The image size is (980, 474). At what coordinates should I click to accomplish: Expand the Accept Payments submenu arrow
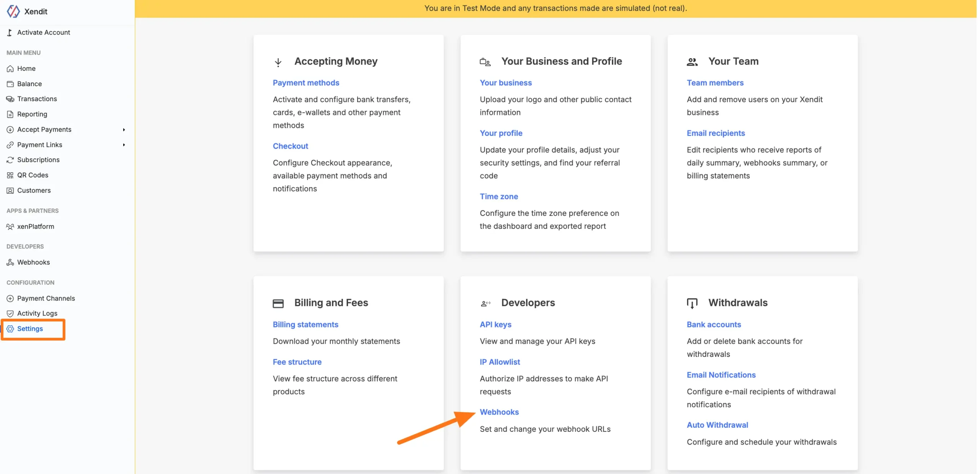point(124,130)
